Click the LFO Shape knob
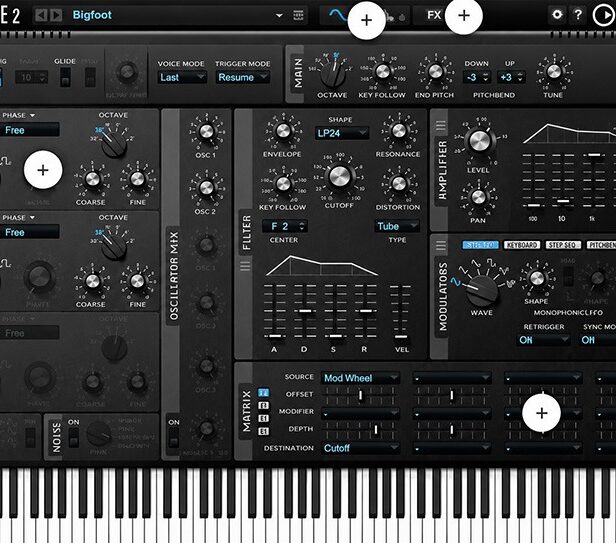 click(536, 278)
